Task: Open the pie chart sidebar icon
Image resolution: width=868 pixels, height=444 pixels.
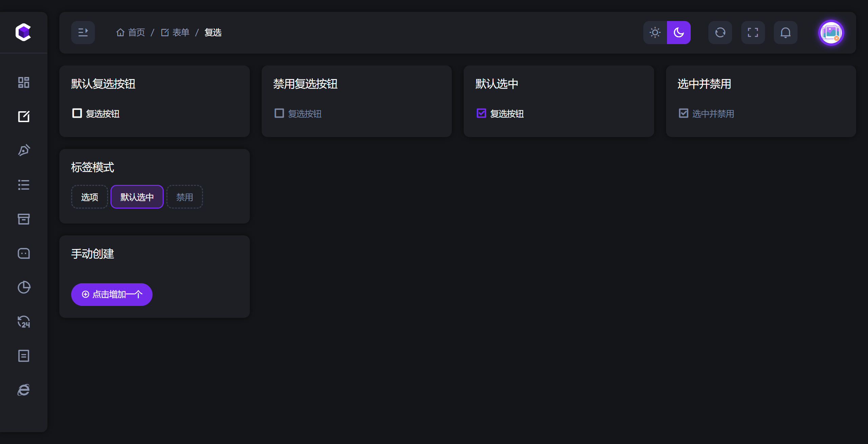Action: tap(24, 287)
